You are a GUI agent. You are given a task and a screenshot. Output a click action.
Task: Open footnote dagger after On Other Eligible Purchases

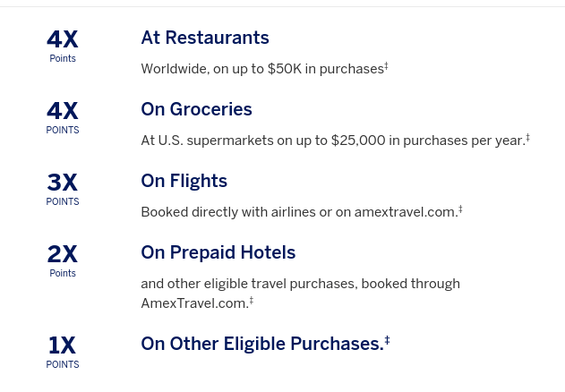(x=387, y=340)
